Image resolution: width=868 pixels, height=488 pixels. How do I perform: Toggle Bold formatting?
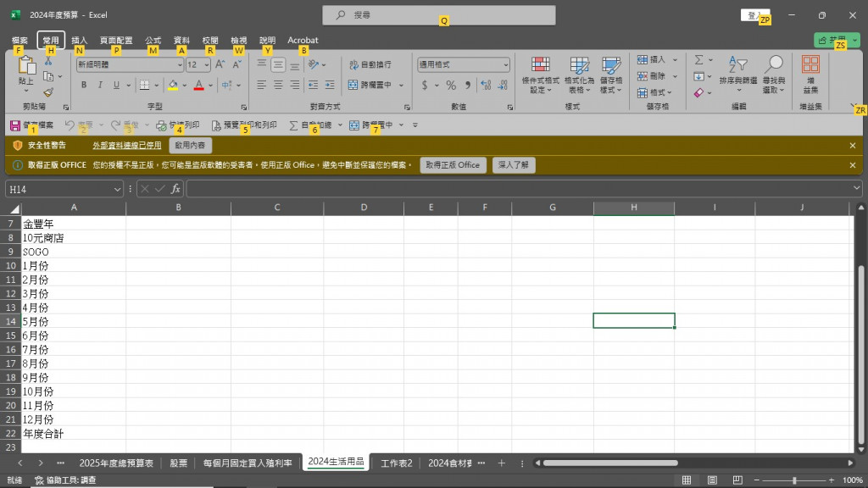click(x=84, y=86)
